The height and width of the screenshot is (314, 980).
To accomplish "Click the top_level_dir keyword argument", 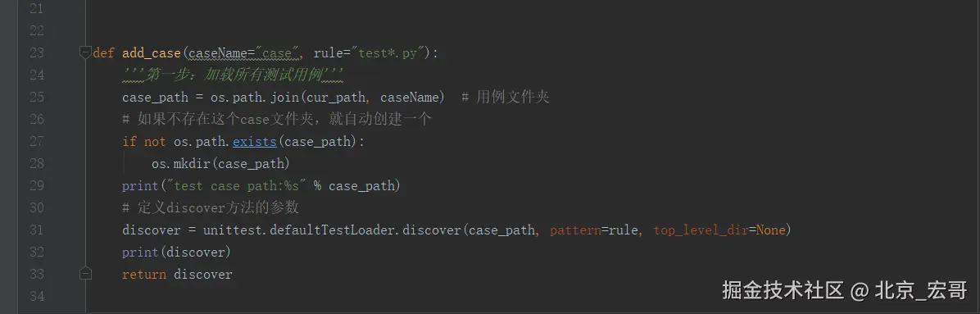I will 701,231.
